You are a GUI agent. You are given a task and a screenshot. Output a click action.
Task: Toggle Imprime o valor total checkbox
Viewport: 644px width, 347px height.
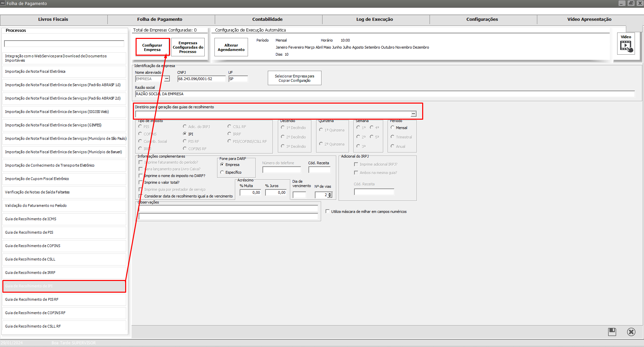coord(141,182)
